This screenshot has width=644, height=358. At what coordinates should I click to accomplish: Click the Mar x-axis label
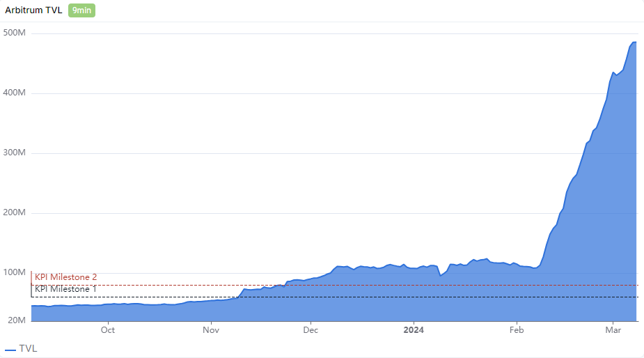(x=613, y=330)
